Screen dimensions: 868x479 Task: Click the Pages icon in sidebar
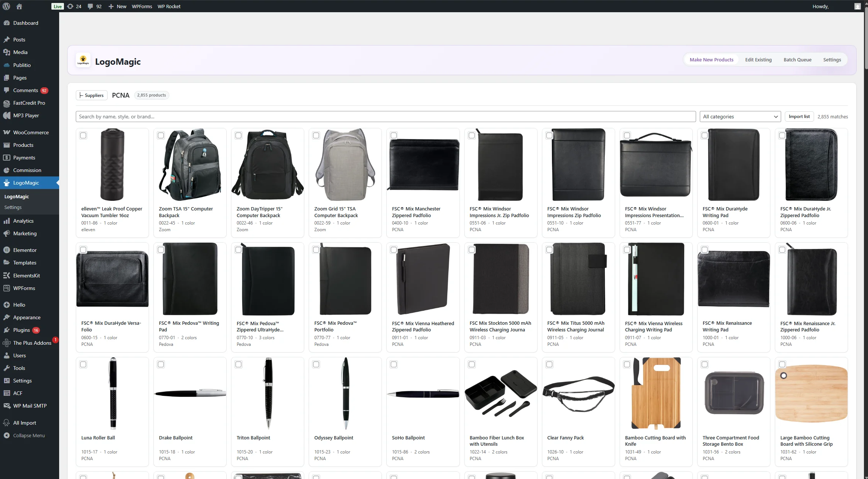coord(7,78)
